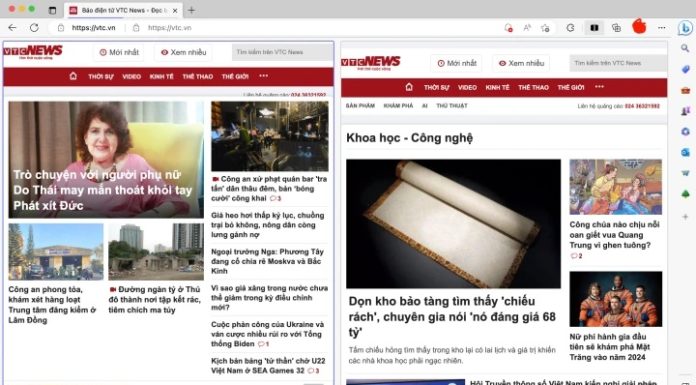The width and height of the screenshot is (696, 385).
Task: Open article Công chúa nào chịu nỗi oan
Action: [614, 235]
